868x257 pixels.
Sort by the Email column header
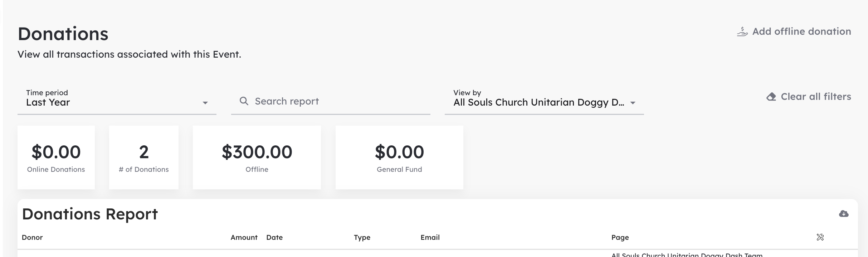click(x=430, y=237)
